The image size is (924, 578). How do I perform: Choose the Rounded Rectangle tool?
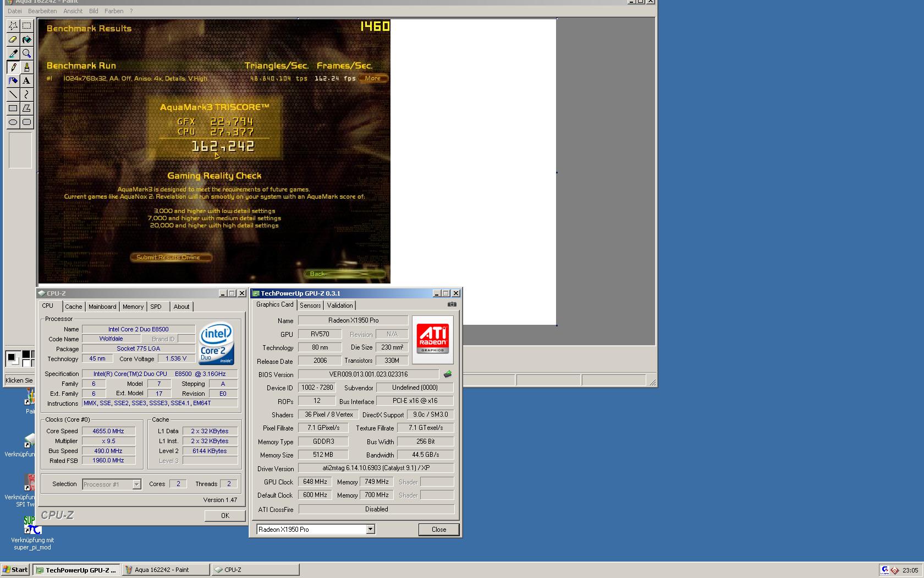click(x=26, y=122)
